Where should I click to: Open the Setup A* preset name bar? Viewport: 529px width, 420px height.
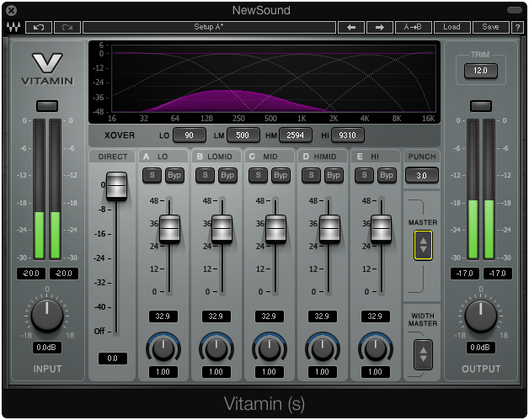click(x=209, y=27)
